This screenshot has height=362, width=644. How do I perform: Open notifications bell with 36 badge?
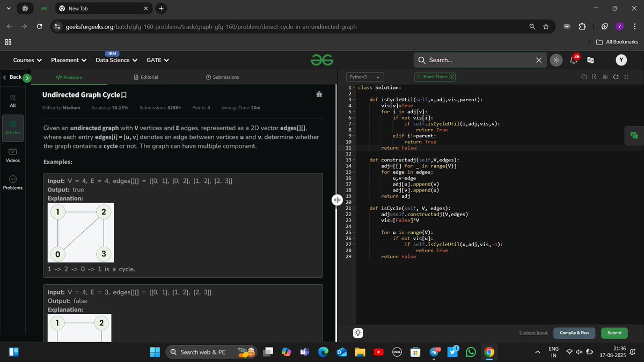(x=574, y=60)
